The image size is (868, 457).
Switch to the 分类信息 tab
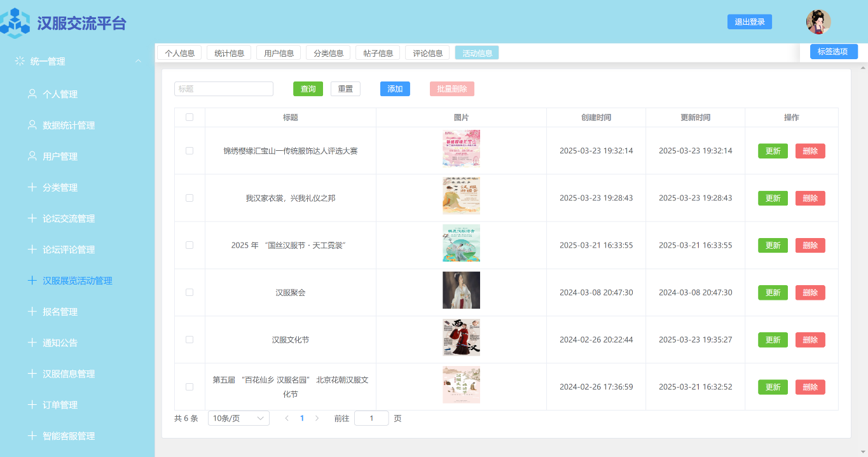point(328,53)
